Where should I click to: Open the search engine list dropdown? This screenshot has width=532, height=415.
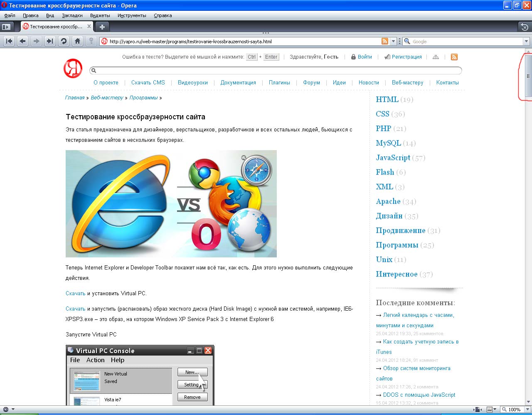pyautogui.click(x=526, y=42)
